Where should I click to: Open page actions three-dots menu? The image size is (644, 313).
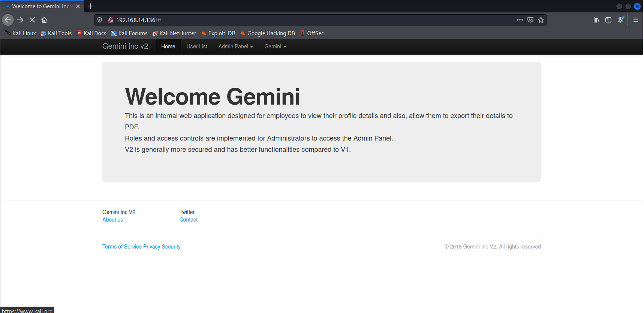click(520, 20)
